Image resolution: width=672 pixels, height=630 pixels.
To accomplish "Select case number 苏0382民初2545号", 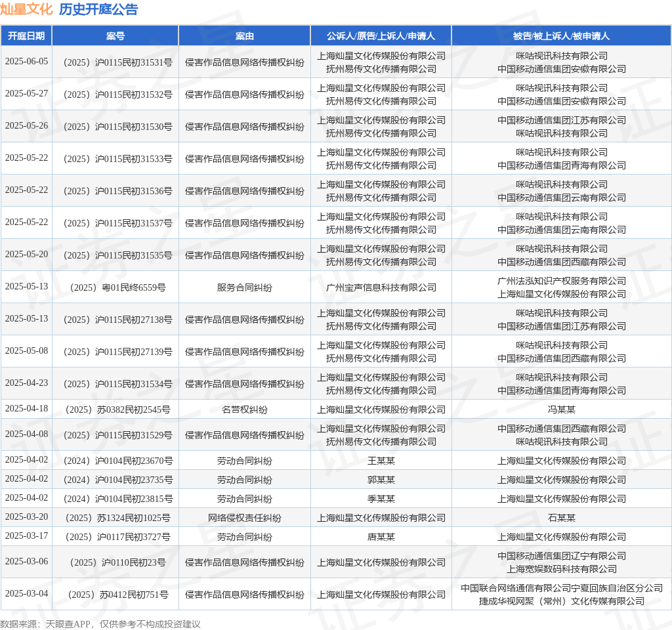I will pos(118,409).
